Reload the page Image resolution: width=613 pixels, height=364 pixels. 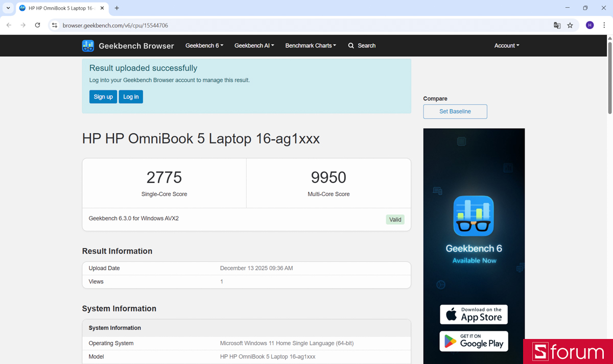[x=37, y=25]
